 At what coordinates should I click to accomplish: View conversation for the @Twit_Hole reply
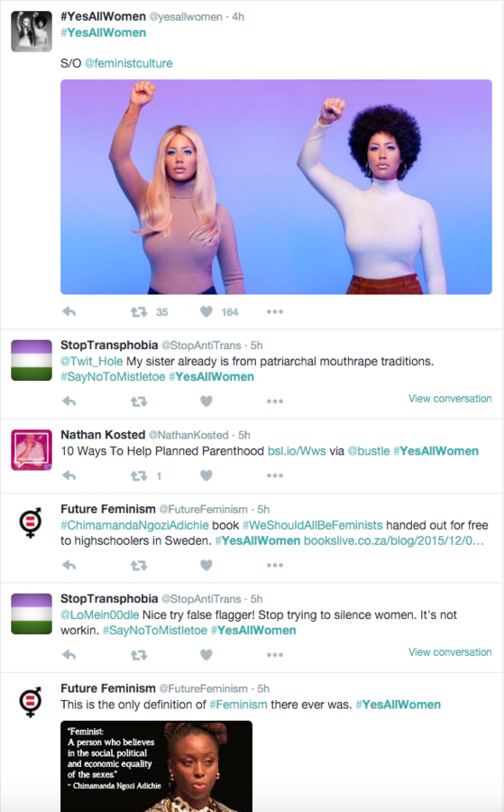click(450, 399)
